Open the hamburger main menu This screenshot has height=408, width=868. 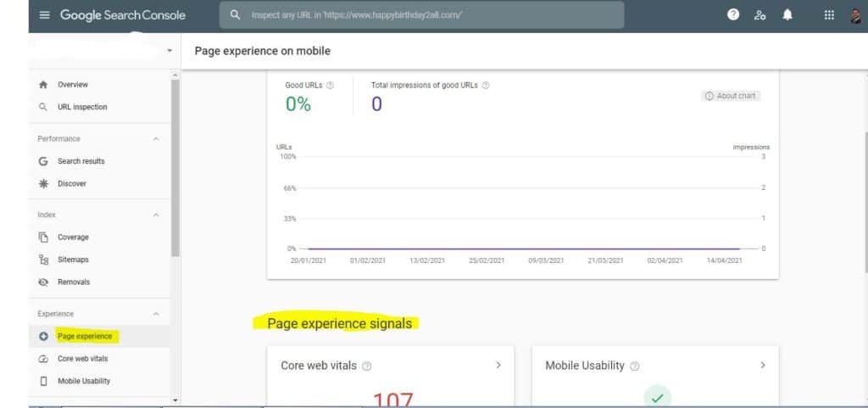tap(44, 15)
